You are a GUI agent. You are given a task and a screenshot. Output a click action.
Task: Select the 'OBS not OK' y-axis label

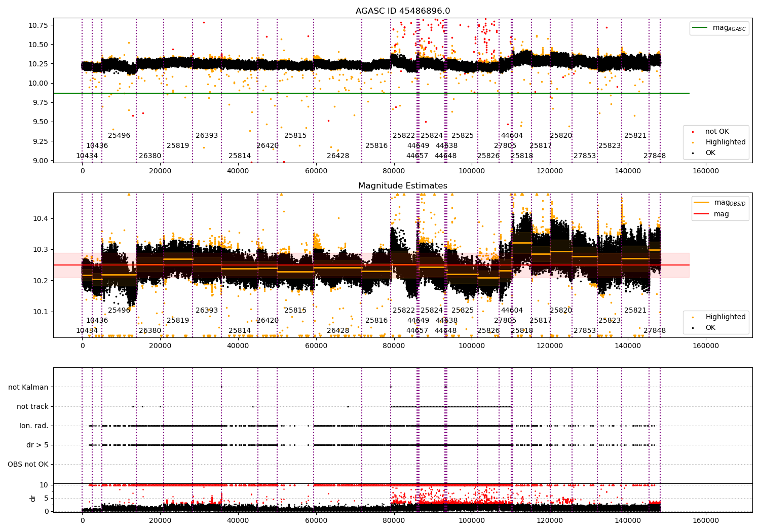(x=28, y=464)
